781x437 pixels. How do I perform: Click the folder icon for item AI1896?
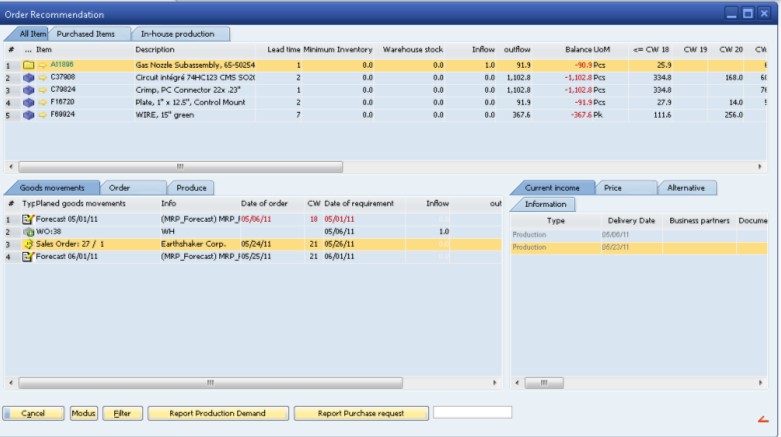[28, 65]
